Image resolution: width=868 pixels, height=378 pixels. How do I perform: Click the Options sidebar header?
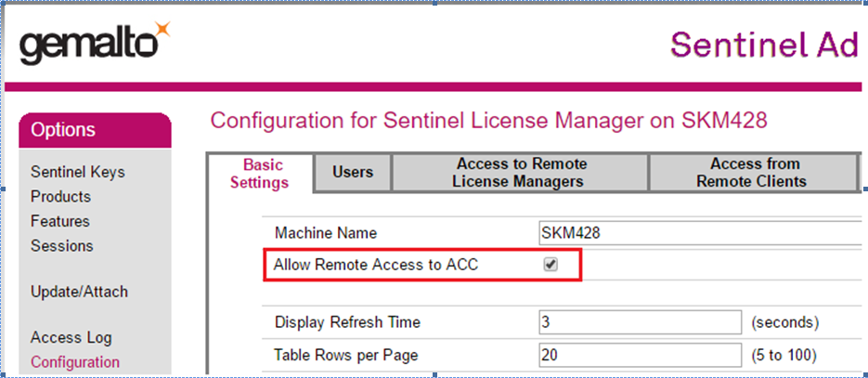[x=95, y=130]
